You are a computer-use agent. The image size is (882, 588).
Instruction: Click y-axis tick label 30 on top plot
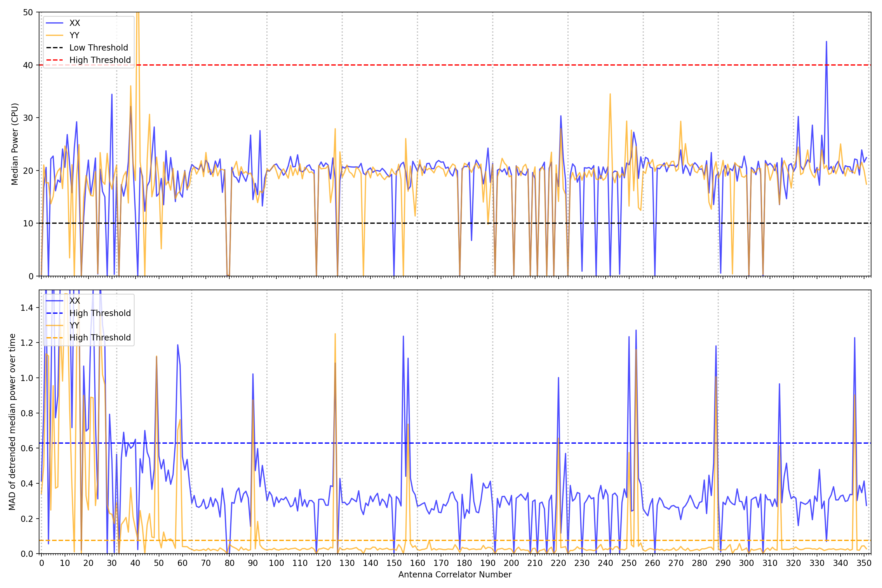(x=28, y=118)
